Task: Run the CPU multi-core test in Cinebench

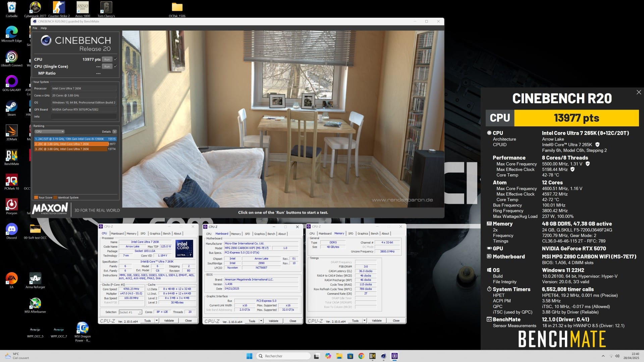Action: [x=107, y=59]
